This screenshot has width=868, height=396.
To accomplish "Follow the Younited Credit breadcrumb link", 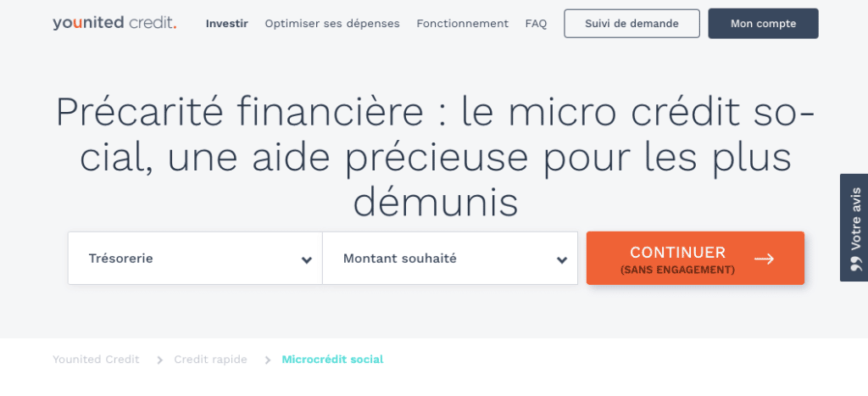I will (x=96, y=360).
